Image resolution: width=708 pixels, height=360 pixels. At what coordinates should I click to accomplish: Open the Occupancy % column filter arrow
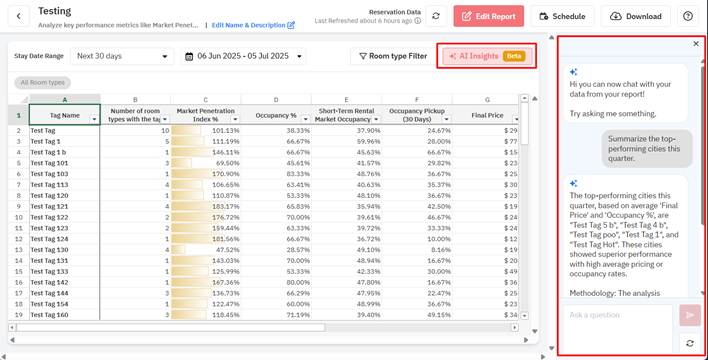point(306,119)
